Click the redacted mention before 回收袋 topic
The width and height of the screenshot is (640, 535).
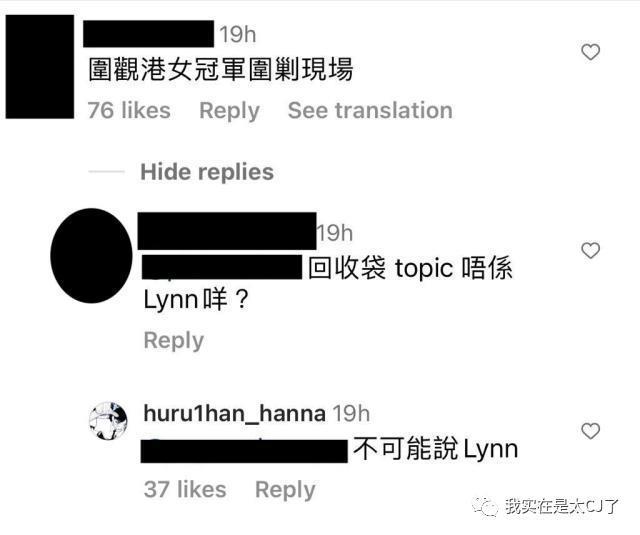point(222,267)
